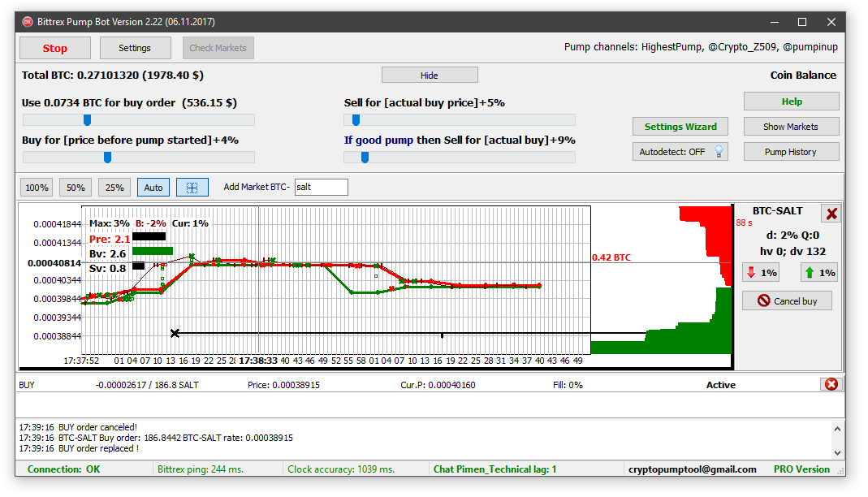Click the Active order status text

point(721,385)
